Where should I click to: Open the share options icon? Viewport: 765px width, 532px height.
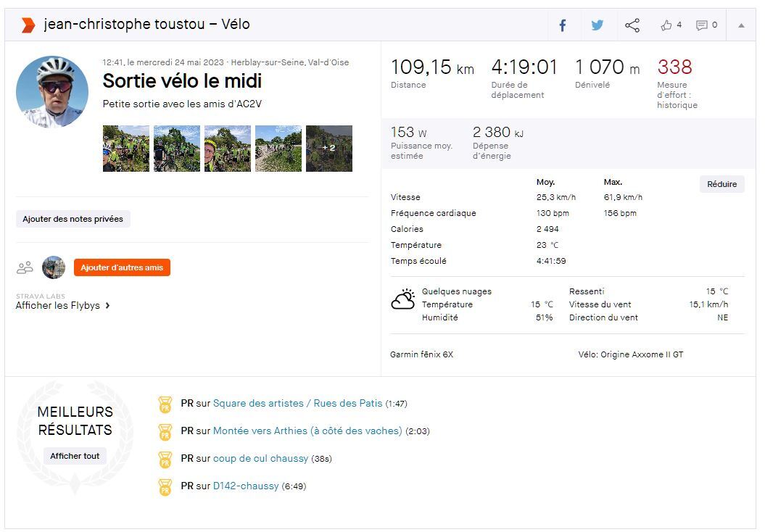[x=632, y=25]
